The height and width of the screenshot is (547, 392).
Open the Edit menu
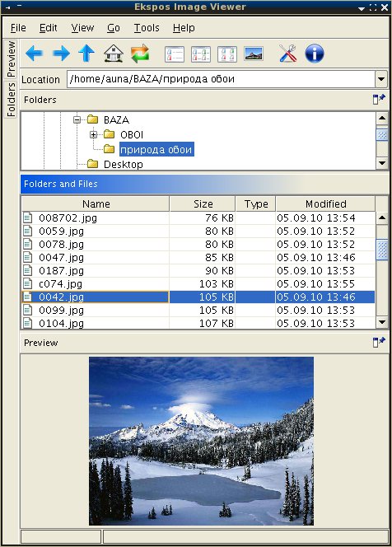coord(48,28)
